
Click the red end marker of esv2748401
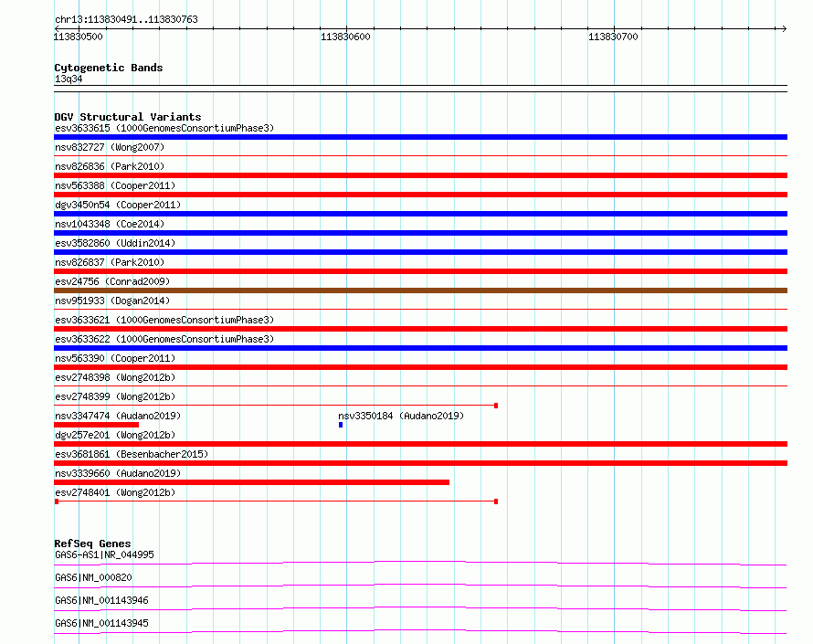(x=496, y=501)
